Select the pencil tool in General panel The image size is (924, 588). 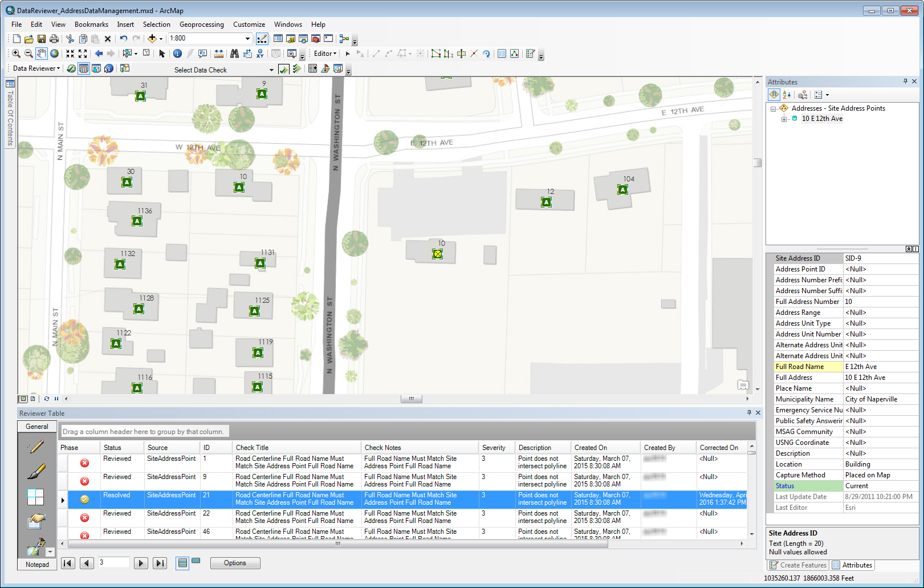tap(36, 447)
